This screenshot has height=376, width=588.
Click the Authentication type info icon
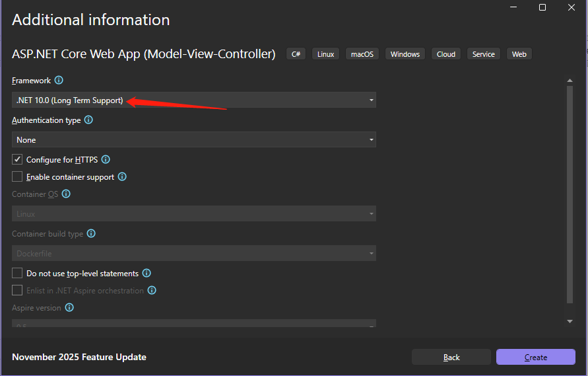(x=88, y=120)
